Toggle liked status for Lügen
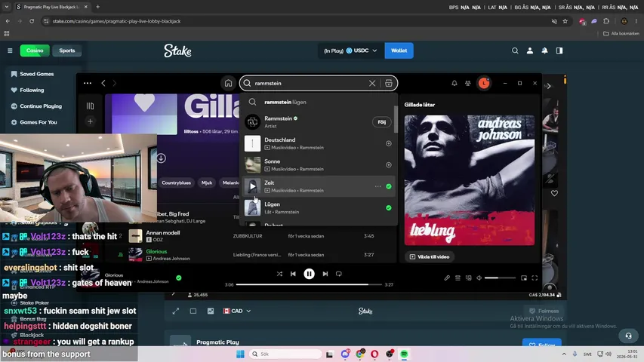Screen dimensions: 644x362 click(x=389, y=208)
